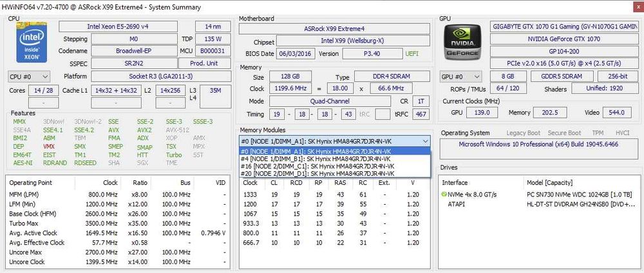The width and height of the screenshot is (644, 273).
Task: Click the 1333 memory timing row
Action: [x=334, y=194]
